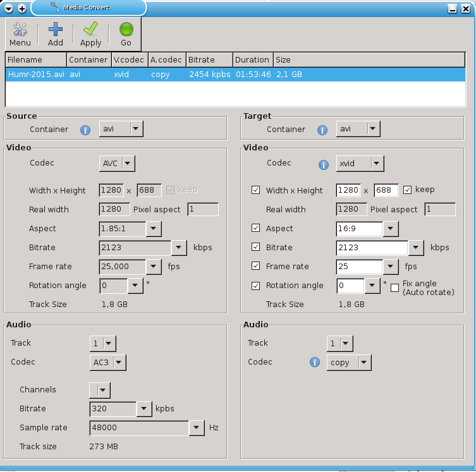Screen dimensions: 476x472
Task: Open title bar dropdown arrow icon
Action: [x=8, y=8]
